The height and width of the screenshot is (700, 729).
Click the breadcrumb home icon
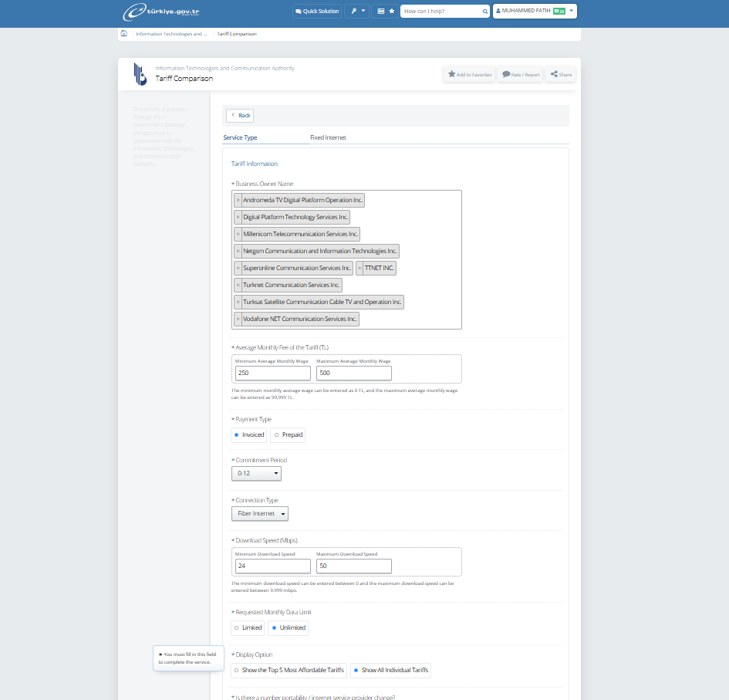(x=123, y=33)
